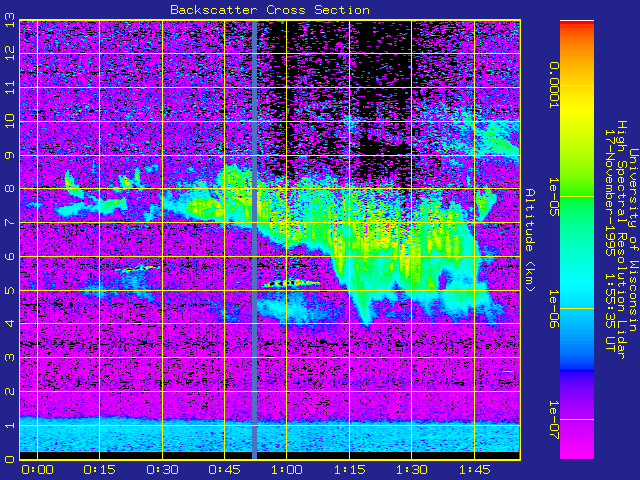Viewport: 640px width, 480px height.
Task: Click the altitude tick label "2"
Action: pyautogui.click(x=9, y=391)
